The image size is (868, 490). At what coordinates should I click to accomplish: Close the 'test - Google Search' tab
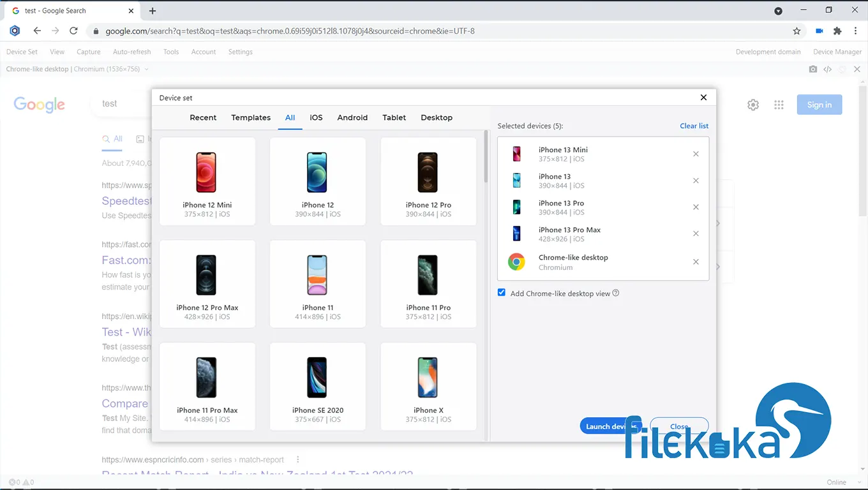(131, 11)
